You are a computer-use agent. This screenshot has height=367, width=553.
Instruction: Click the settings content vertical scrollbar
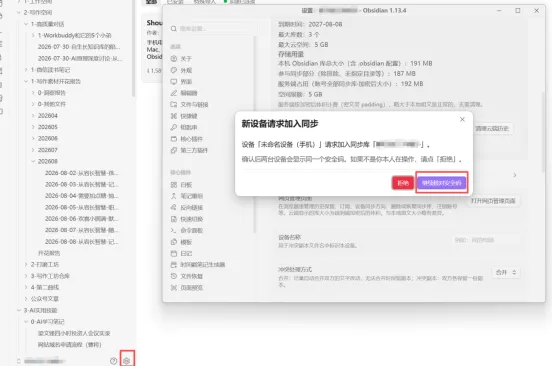[x=543, y=132]
